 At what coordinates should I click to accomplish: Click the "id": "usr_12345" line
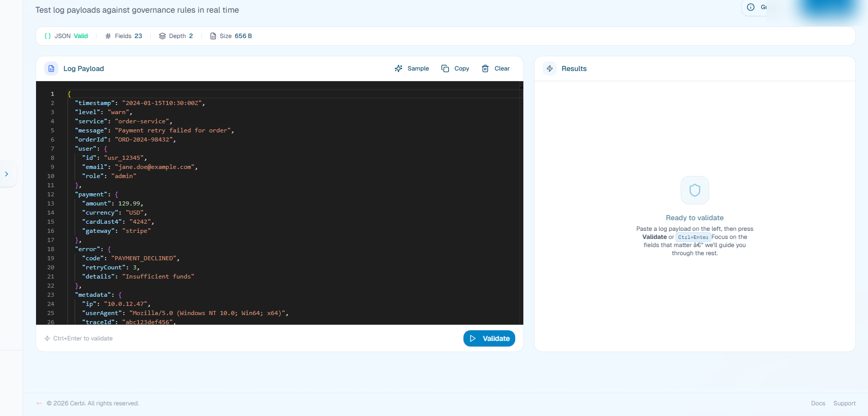coord(114,158)
